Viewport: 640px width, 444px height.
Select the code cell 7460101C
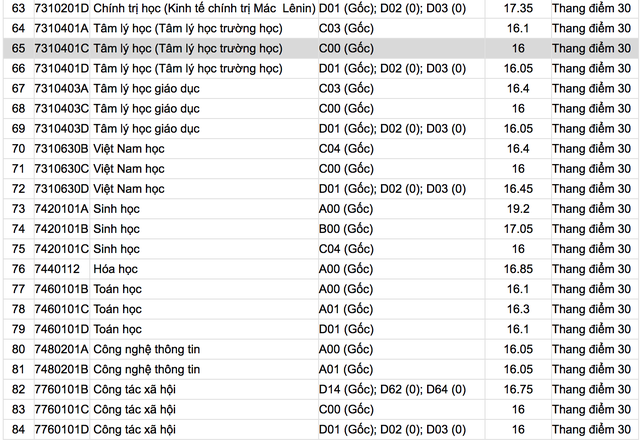[x=61, y=308]
